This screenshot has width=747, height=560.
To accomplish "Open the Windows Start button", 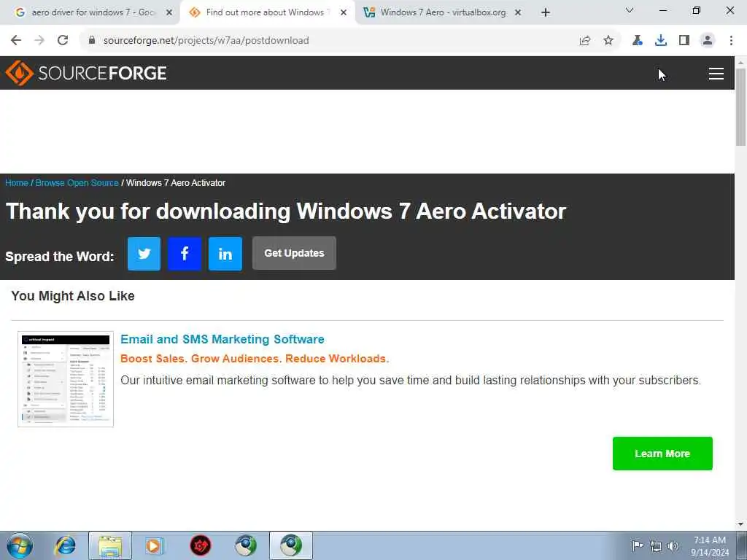I will pyautogui.click(x=20, y=545).
